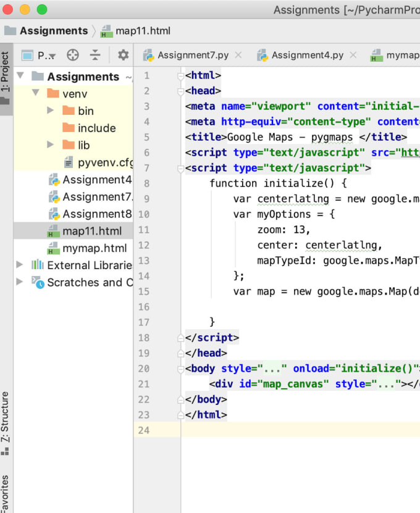Click the closing head tag fold marker
Image resolution: width=420 pixels, height=513 pixels.
(x=180, y=353)
